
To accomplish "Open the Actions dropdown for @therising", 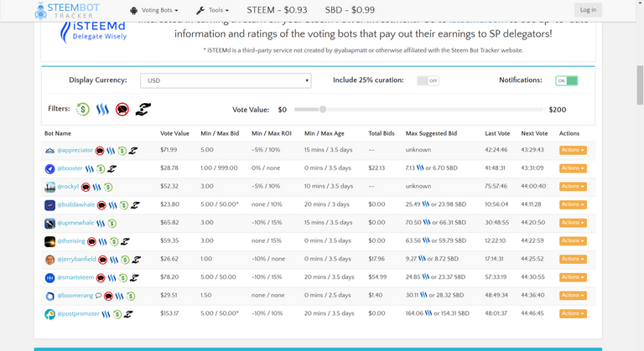I will click(x=573, y=241).
